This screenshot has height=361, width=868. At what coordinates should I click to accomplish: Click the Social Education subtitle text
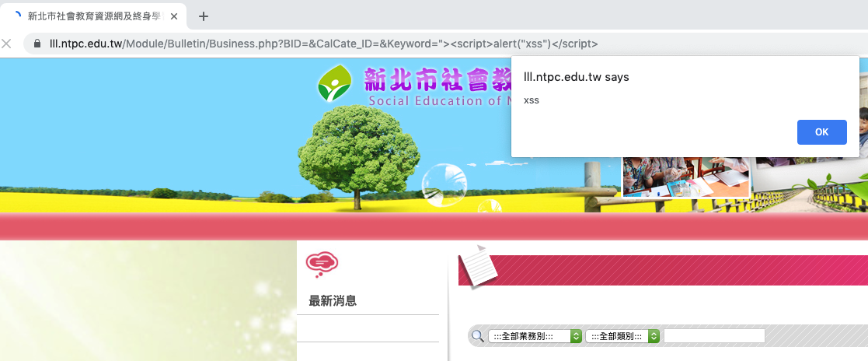[x=440, y=100]
